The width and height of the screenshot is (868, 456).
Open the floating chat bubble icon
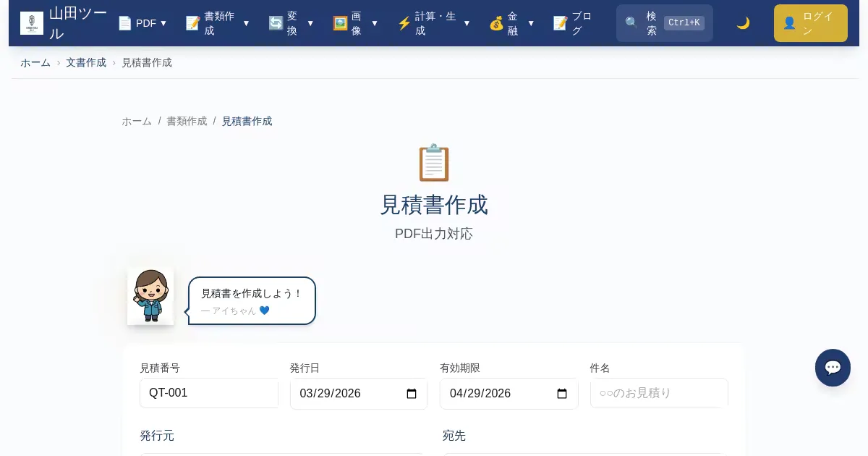click(833, 368)
